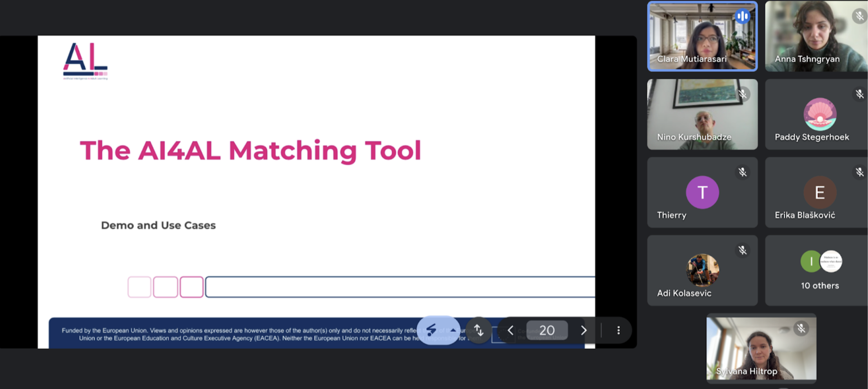Click the name label 'Paddy Stegerhoek'

click(x=812, y=137)
